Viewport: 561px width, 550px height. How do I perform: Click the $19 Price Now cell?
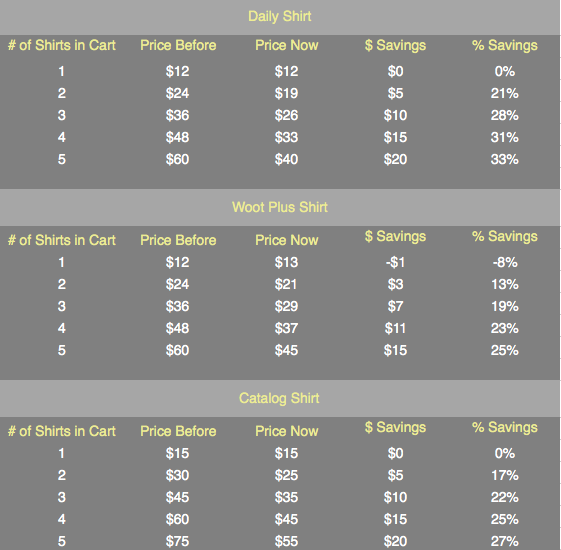click(x=286, y=93)
